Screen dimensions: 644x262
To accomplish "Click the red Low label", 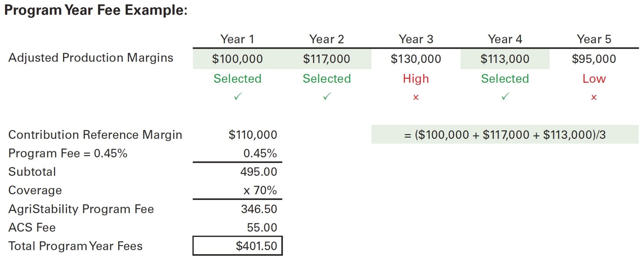I will (x=594, y=79).
